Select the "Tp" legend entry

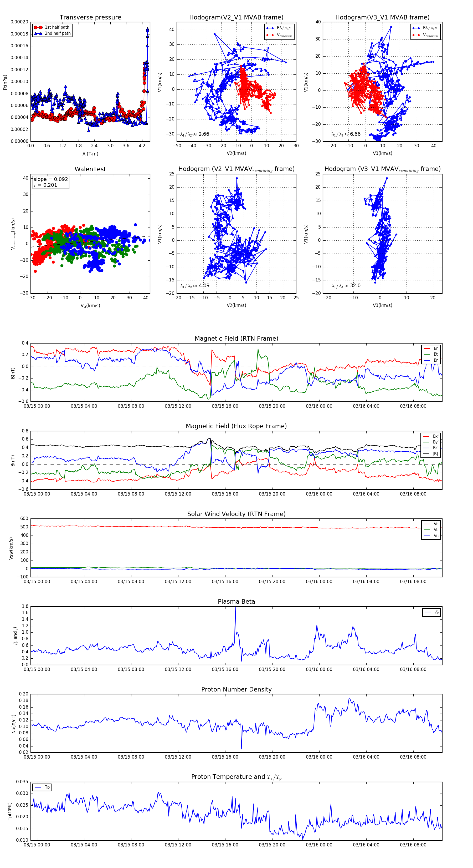42,787
